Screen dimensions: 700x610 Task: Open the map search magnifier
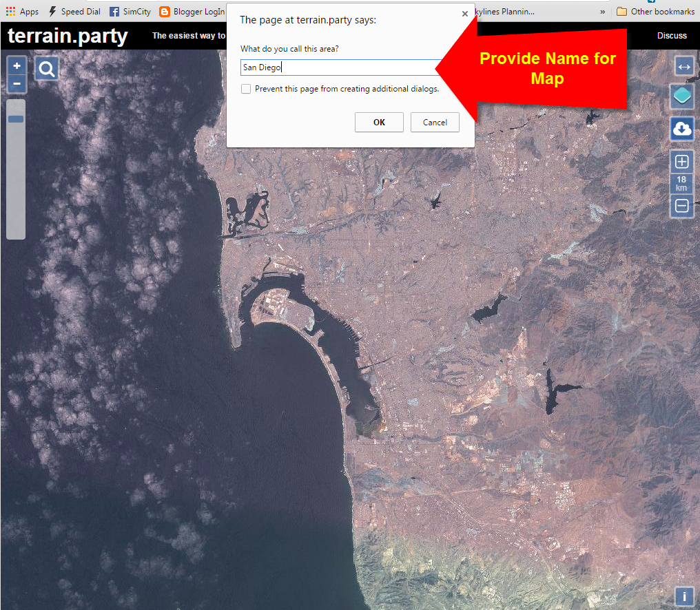point(46,69)
